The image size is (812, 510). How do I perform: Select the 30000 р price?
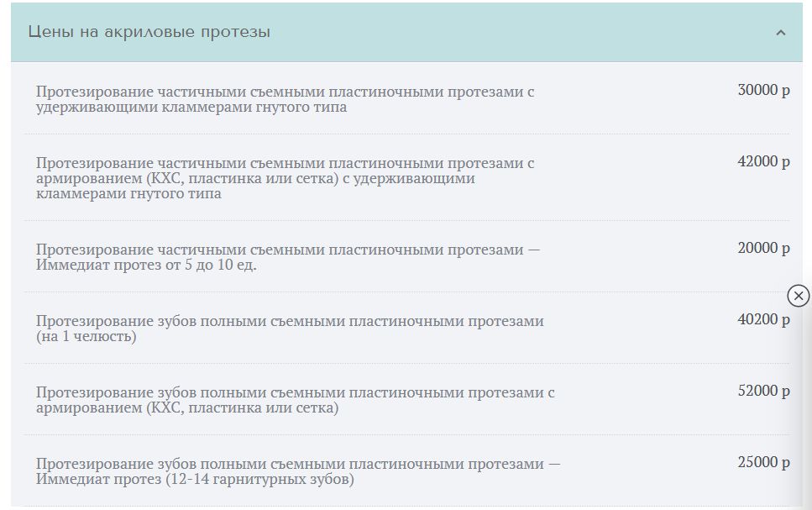point(763,90)
